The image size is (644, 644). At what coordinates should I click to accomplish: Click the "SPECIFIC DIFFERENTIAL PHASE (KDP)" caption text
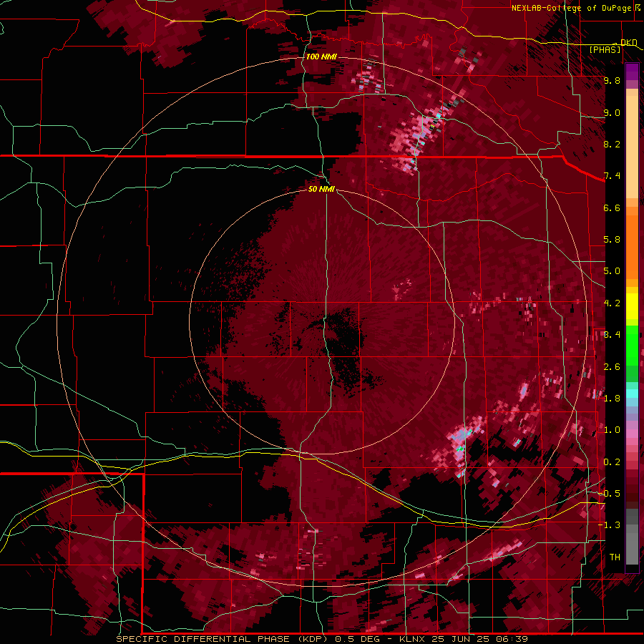(222, 639)
